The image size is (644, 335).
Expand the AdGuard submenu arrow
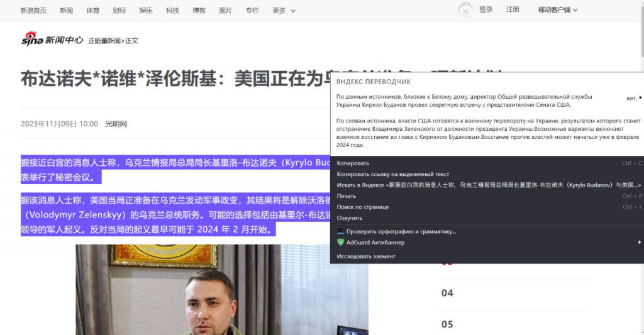click(640, 242)
